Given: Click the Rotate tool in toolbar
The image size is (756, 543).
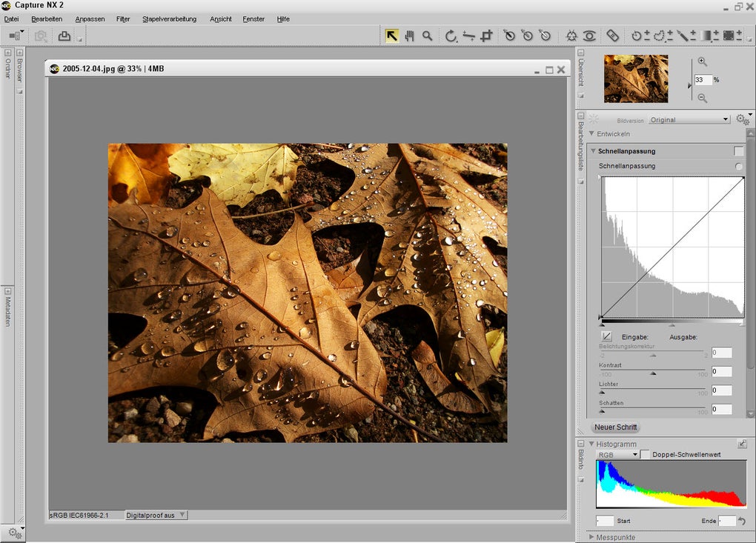Looking at the screenshot, I should 451,36.
